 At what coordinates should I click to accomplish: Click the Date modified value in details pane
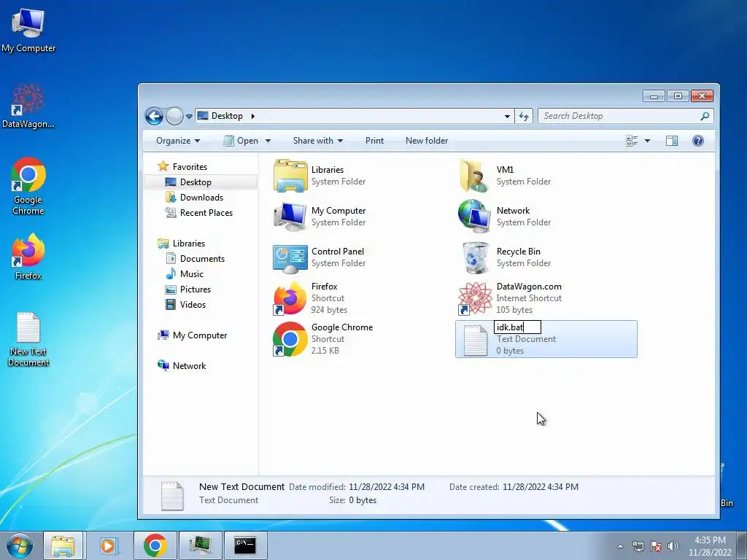[387, 486]
